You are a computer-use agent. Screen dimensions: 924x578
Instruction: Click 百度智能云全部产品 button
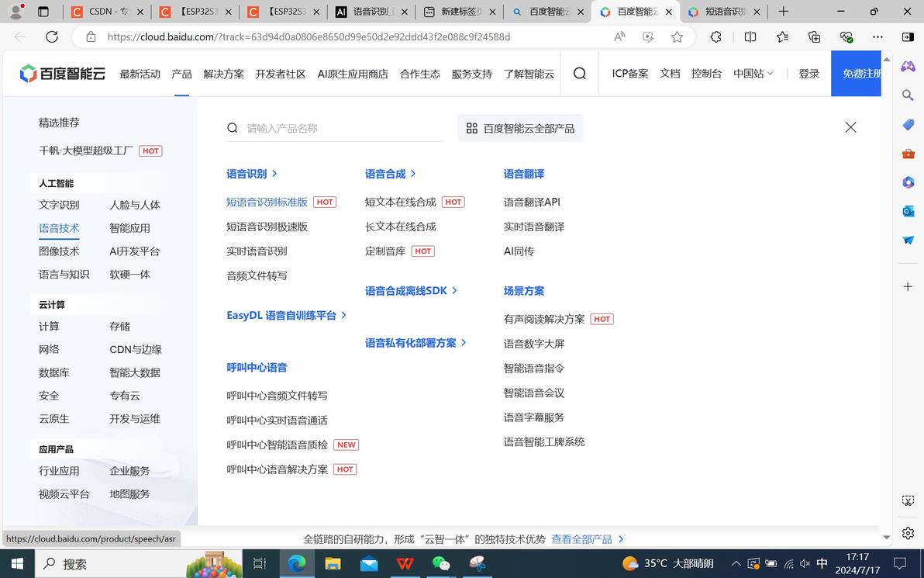tap(520, 128)
